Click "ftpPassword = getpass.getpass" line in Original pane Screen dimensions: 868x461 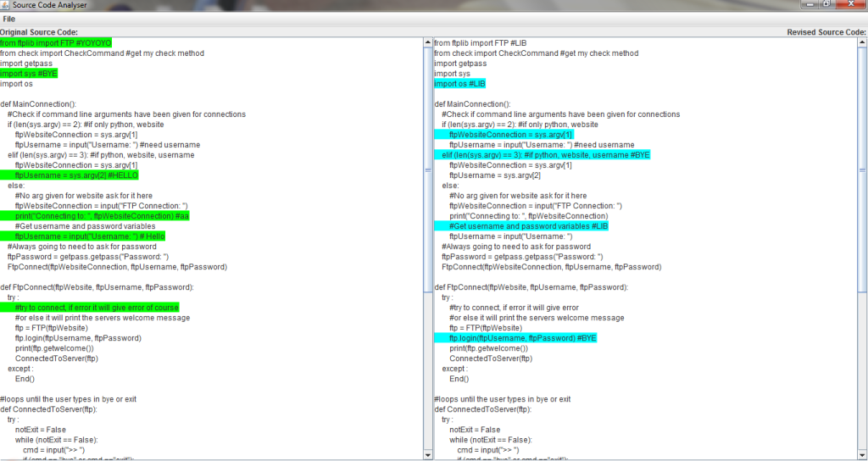pyautogui.click(x=88, y=257)
